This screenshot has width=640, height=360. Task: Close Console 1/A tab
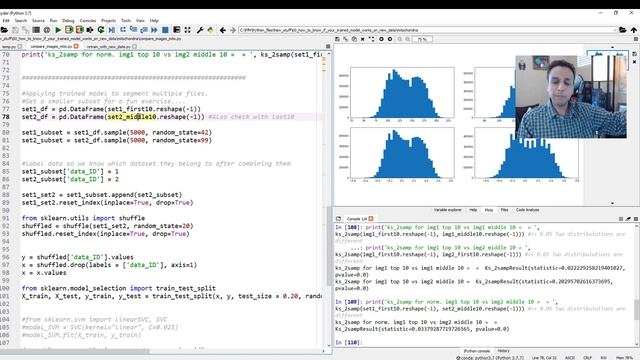[371, 219]
